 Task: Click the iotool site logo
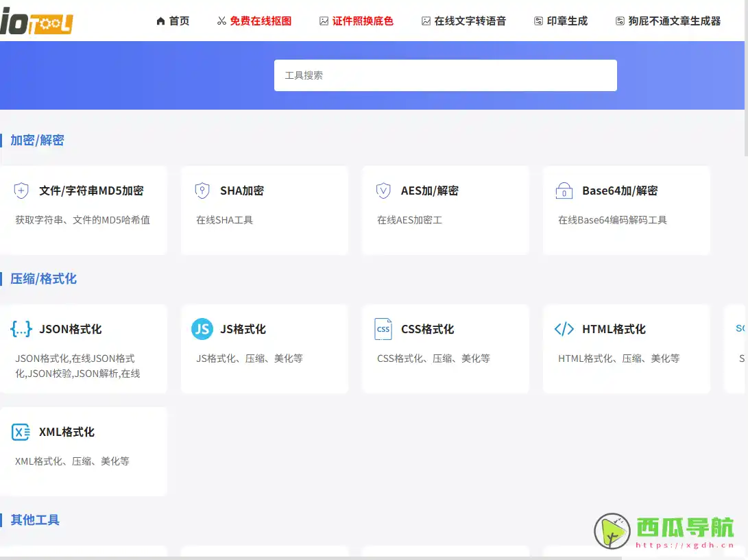click(38, 21)
